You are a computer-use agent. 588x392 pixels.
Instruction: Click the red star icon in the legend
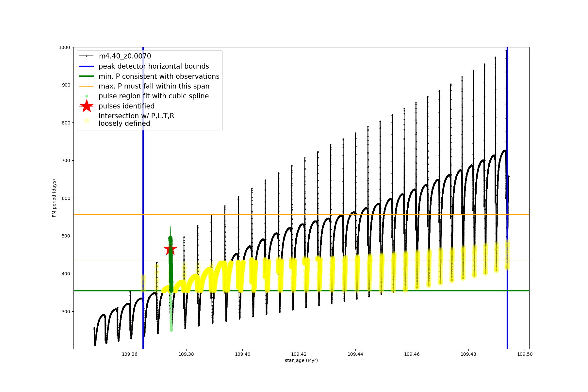(x=87, y=106)
